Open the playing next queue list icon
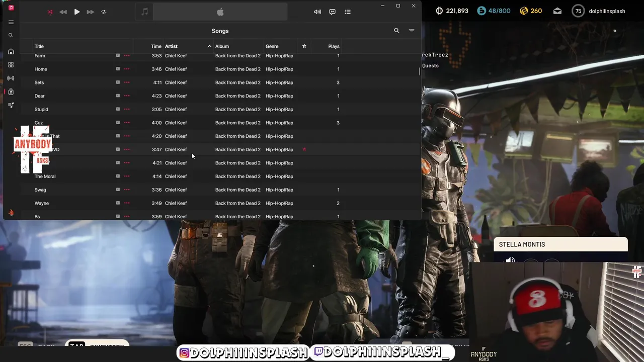This screenshot has height=362, width=644. [348, 12]
